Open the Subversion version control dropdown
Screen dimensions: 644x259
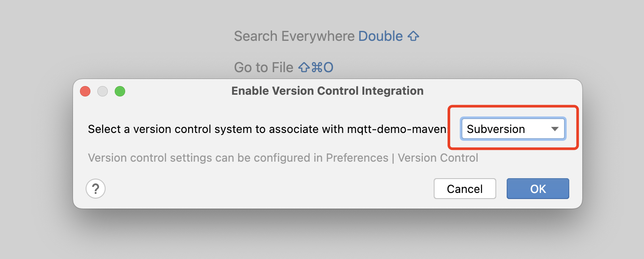point(513,129)
